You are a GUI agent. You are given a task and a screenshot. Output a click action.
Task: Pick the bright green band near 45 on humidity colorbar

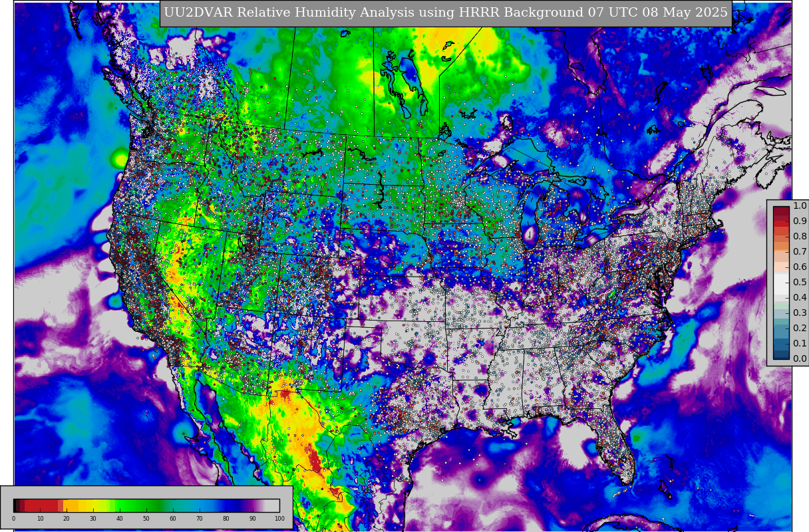pos(133,505)
